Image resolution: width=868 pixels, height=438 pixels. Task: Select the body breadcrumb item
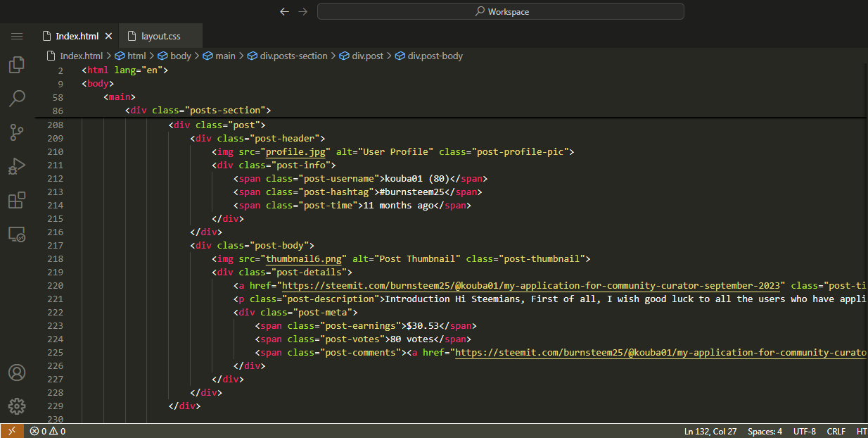click(174, 56)
